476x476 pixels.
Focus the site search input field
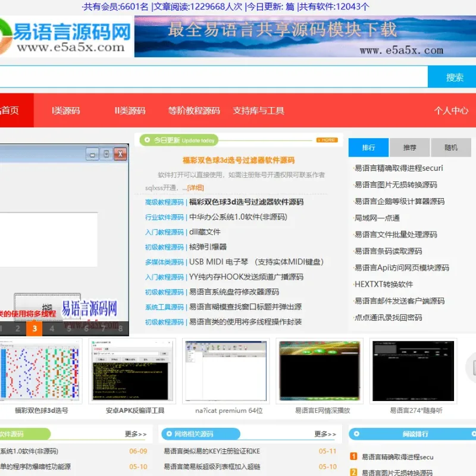(x=213, y=77)
